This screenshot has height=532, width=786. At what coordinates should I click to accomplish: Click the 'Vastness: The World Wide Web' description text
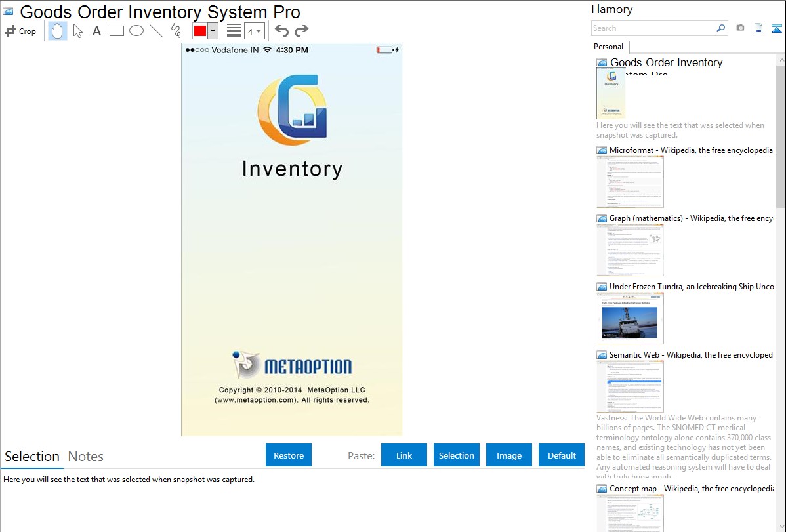click(x=684, y=447)
